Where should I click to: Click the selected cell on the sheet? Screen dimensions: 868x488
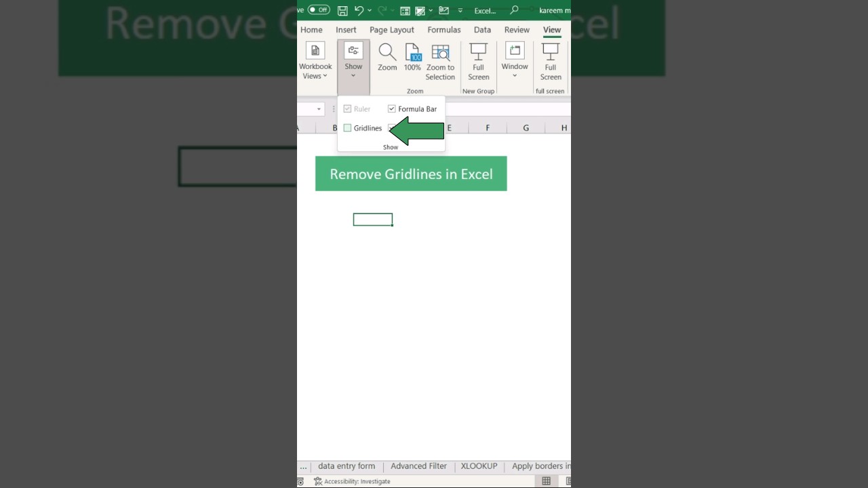[x=373, y=220]
